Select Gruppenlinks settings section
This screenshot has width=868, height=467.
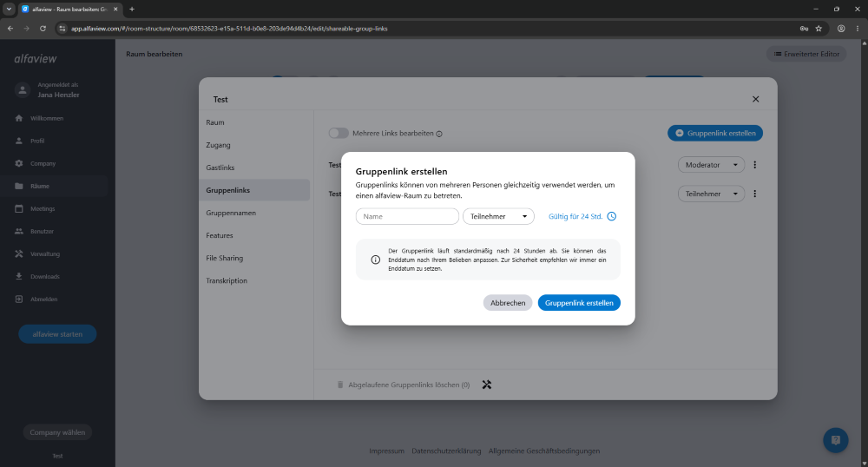point(254,190)
